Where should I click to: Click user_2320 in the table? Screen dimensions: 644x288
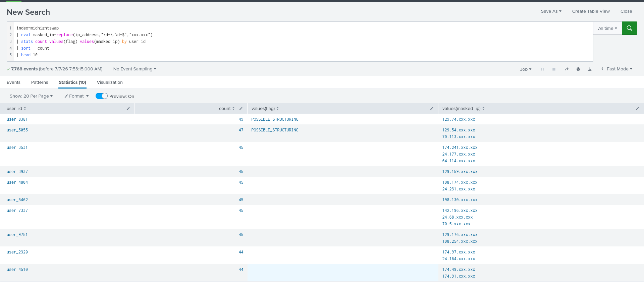click(17, 252)
